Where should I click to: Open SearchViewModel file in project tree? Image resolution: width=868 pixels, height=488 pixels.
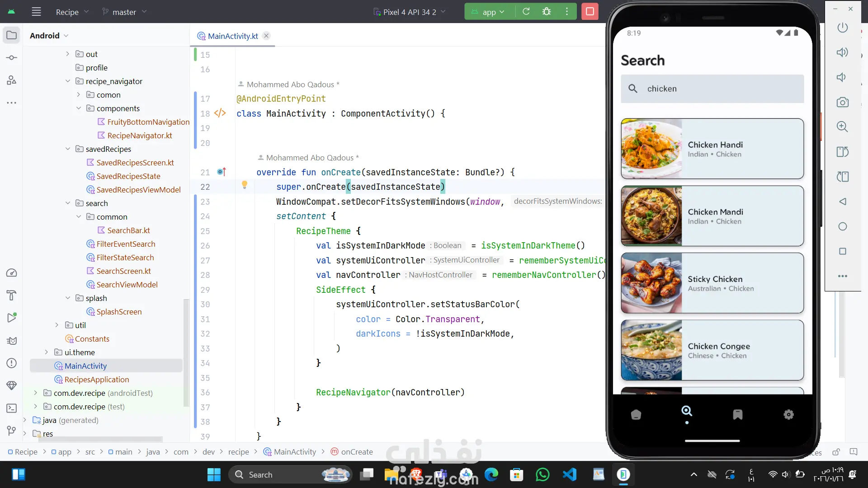point(127,285)
